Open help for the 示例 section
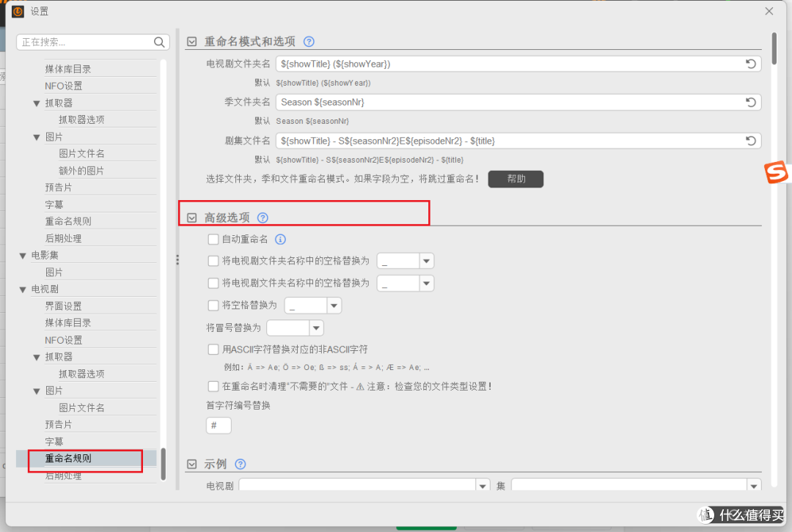This screenshot has width=792, height=532. point(240,463)
